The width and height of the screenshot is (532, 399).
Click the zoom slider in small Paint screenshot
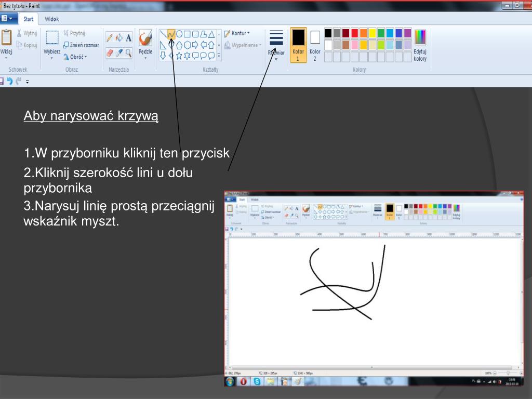point(508,373)
